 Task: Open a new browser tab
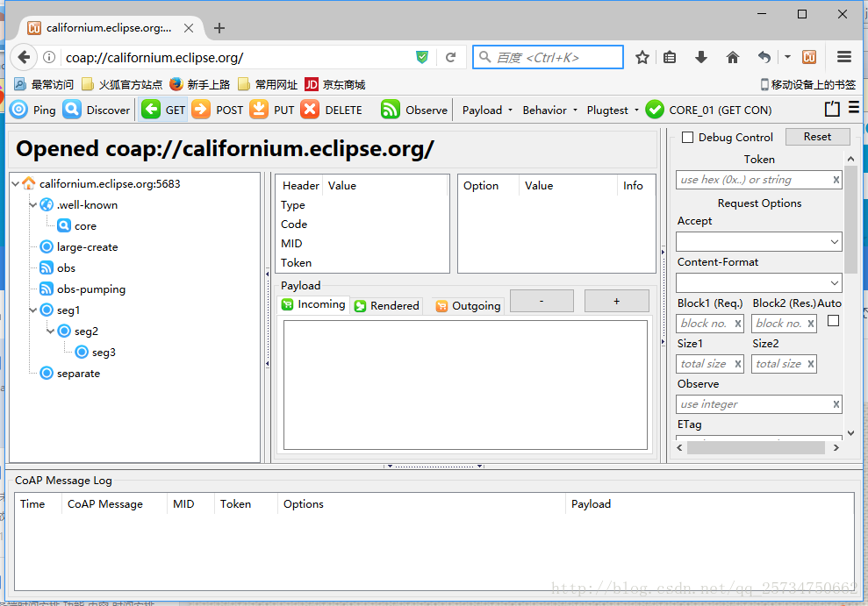click(219, 28)
